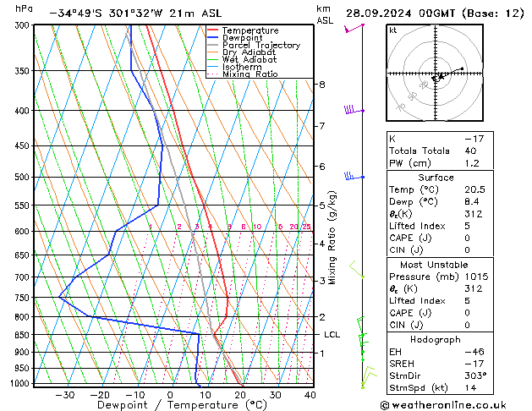Viewport: 532px width, 411px height.
Task: Click the purple wind barb at 400 hPa
Action: [354, 110]
